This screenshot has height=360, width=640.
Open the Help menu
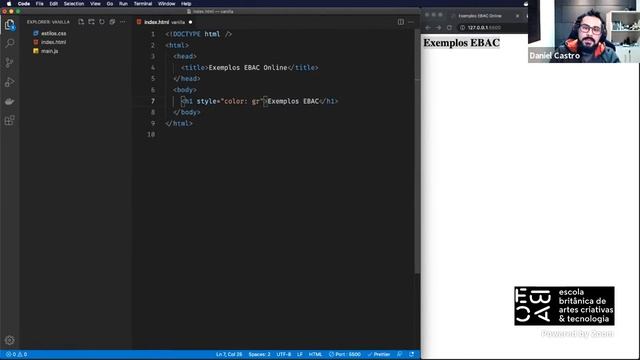coord(186,4)
